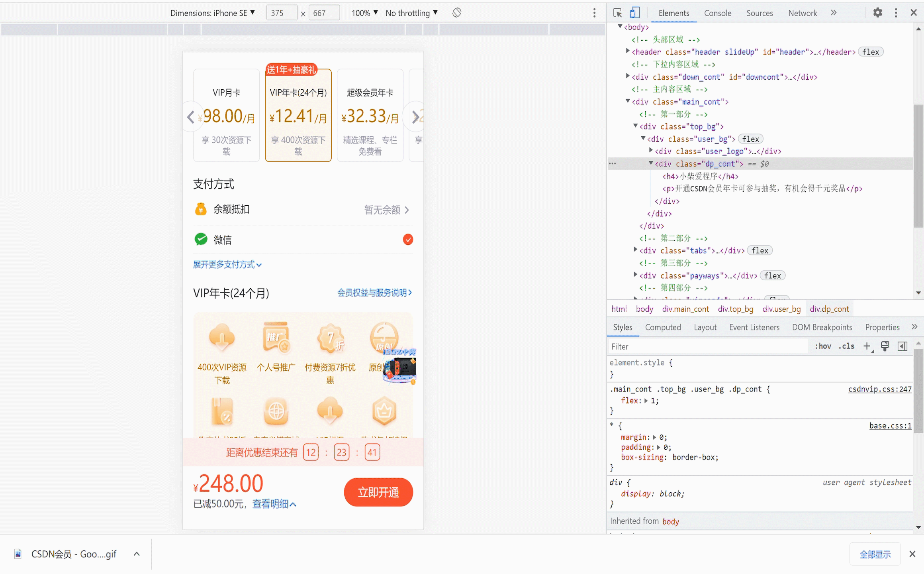This screenshot has width=924, height=574.
Task: Switch to the Network tab
Action: (x=803, y=13)
